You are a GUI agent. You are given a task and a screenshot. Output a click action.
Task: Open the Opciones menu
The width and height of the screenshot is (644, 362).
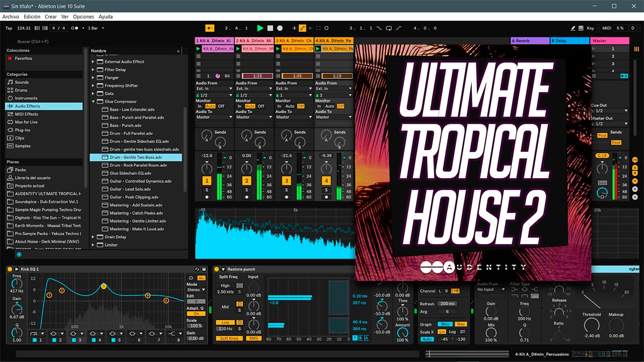[83, 17]
